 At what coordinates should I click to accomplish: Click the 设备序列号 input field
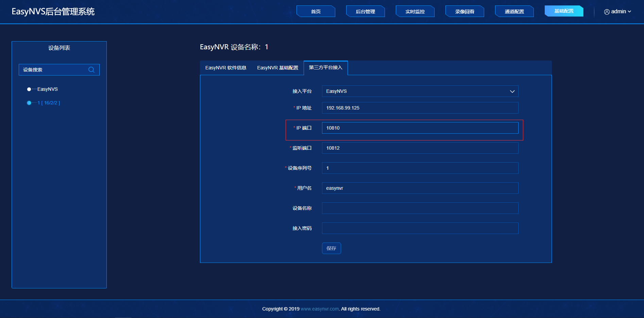pos(420,168)
